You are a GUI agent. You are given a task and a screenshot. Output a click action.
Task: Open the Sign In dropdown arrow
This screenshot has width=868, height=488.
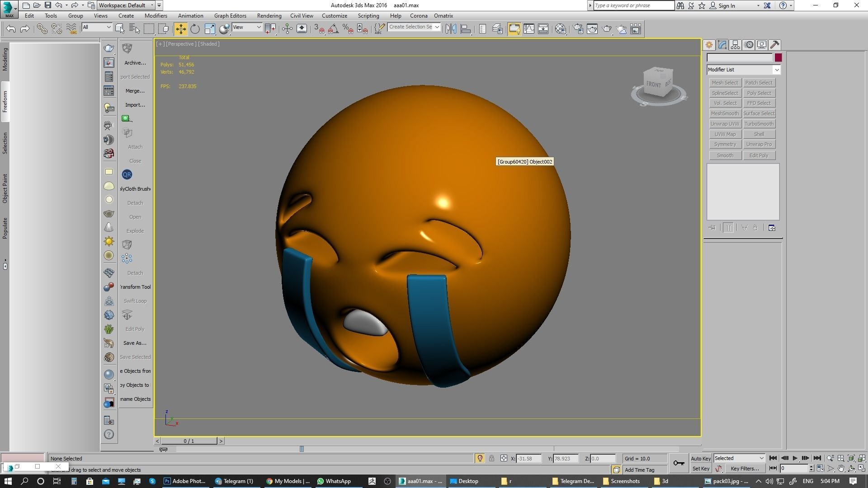tap(758, 5)
